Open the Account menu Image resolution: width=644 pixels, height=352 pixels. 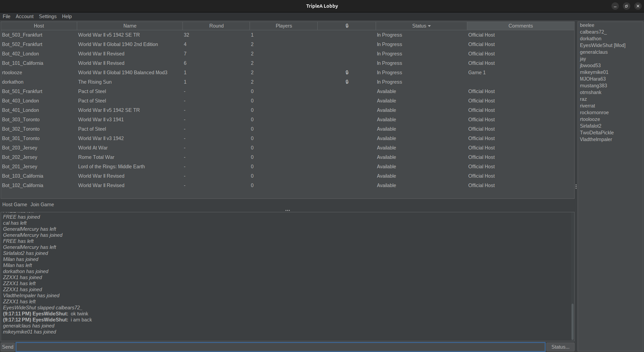(x=24, y=16)
